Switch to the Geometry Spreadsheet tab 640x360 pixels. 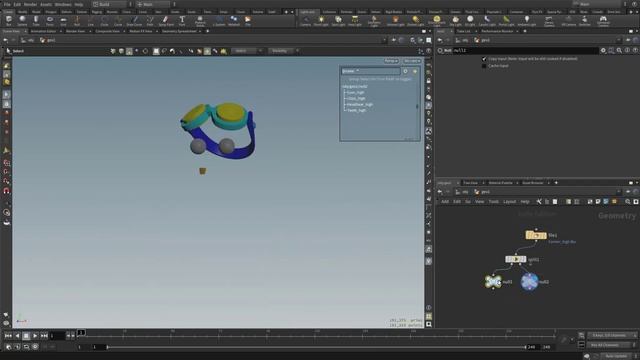(179, 31)
